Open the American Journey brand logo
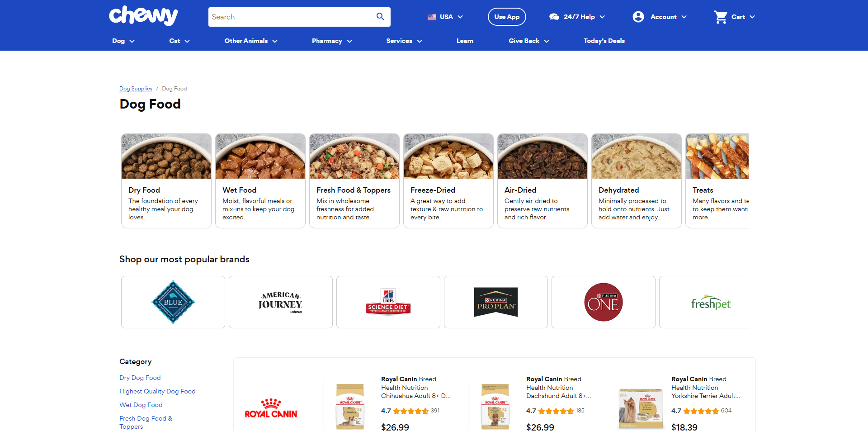This screenshot has height=431, width=868. (x=281, y=302)
